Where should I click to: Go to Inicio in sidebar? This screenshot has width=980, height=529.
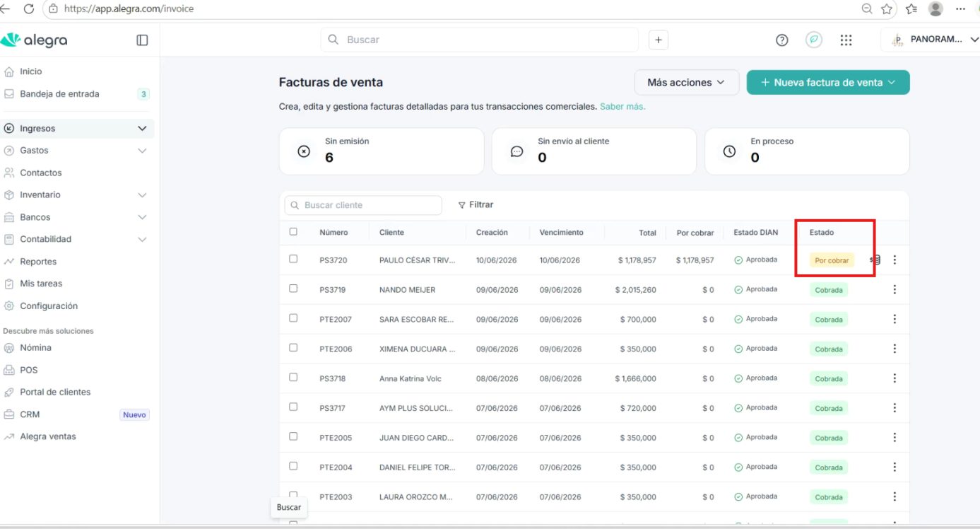tap(30, 71)
